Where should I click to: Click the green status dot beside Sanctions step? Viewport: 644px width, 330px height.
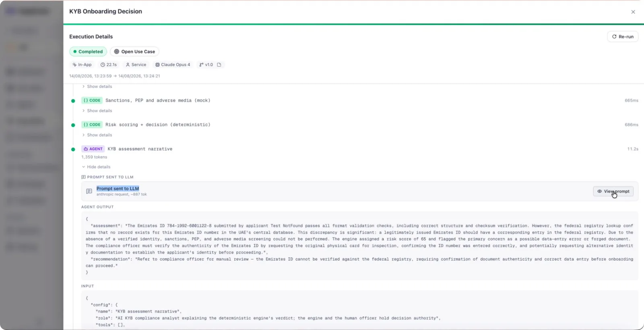tap(73, 101)
